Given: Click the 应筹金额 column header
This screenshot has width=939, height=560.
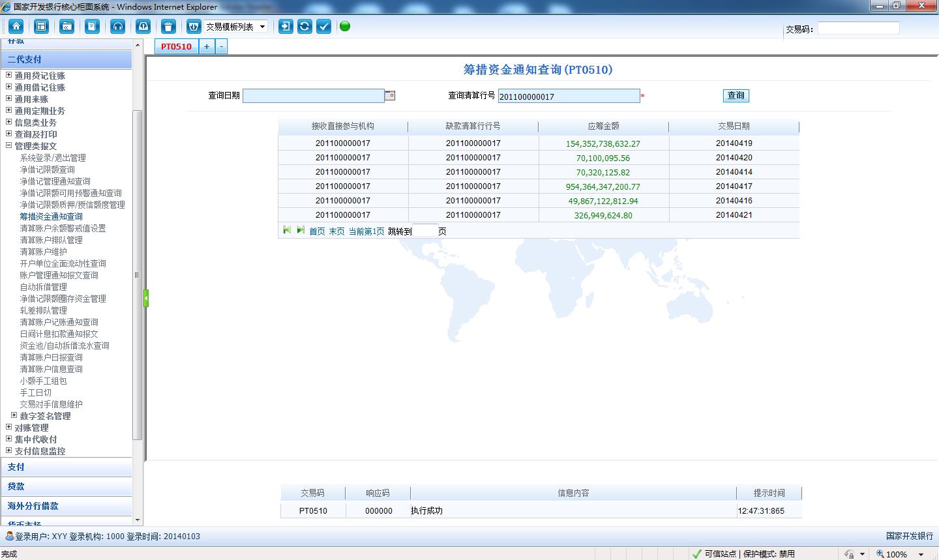Looking at the screenshot, I should [x=603, y=126].
